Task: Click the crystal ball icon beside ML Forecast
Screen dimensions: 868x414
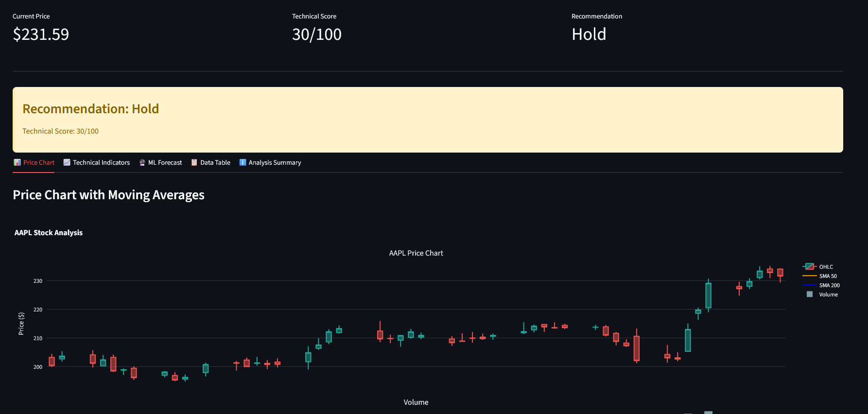Action: click(x=142, y=163)
